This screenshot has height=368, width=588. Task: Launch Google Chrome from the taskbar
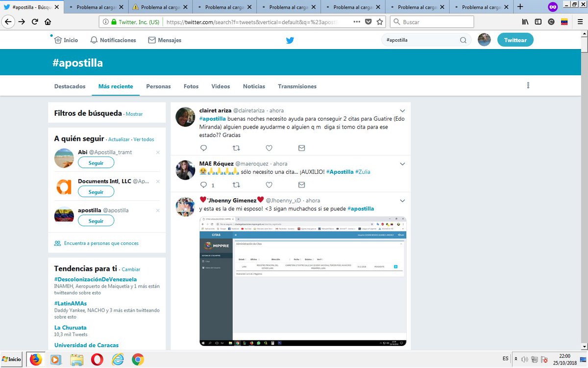(x=138, y=360)
